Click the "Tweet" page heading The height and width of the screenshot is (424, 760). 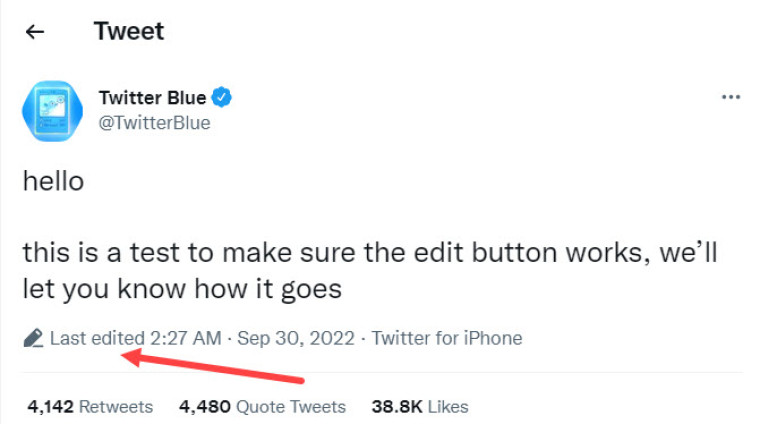[129, 31]
